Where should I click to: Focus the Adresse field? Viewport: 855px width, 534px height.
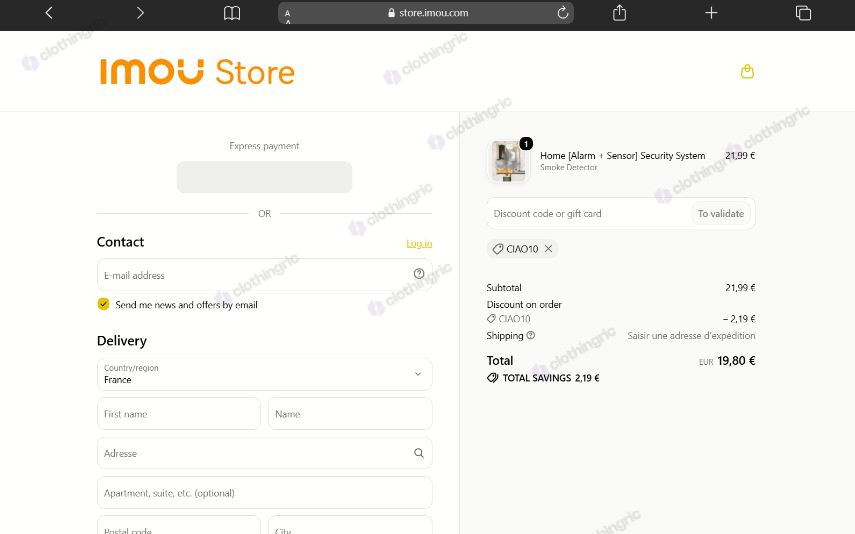click(264, 453)
